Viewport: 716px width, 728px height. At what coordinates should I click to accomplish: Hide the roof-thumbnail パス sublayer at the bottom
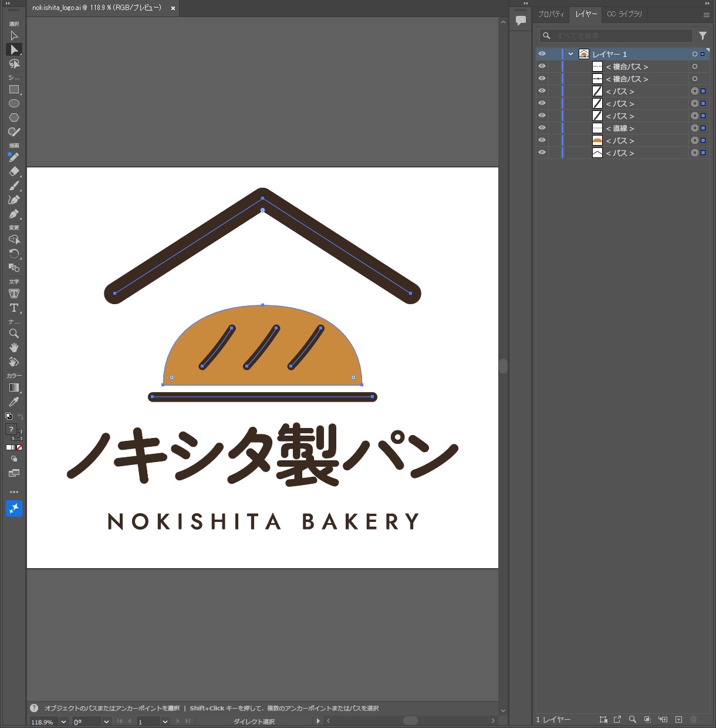click(542, 153)
